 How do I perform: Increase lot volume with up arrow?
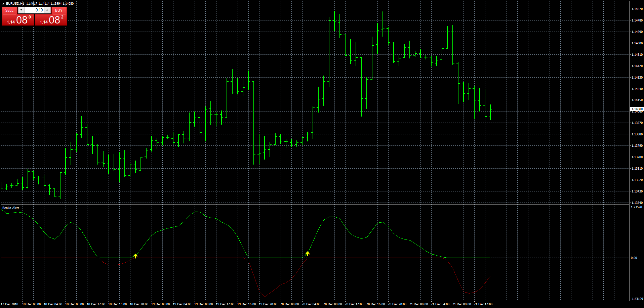[47, 10]
